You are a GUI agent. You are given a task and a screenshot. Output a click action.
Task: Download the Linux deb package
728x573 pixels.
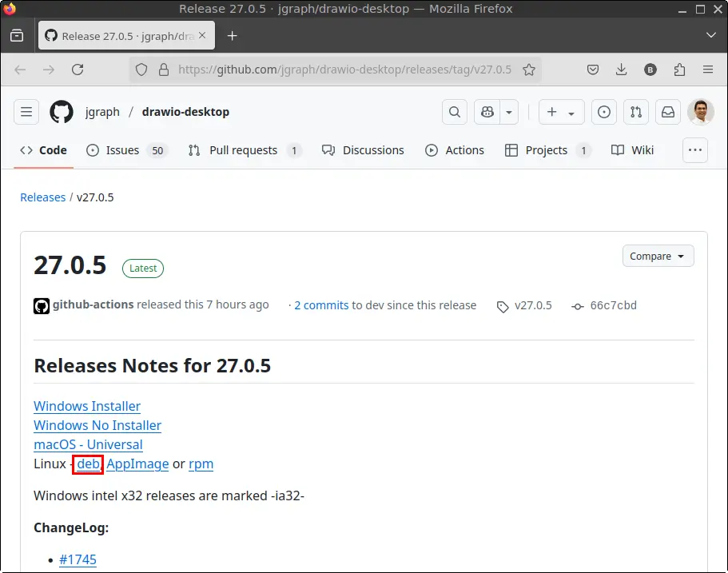click(88, 464)
